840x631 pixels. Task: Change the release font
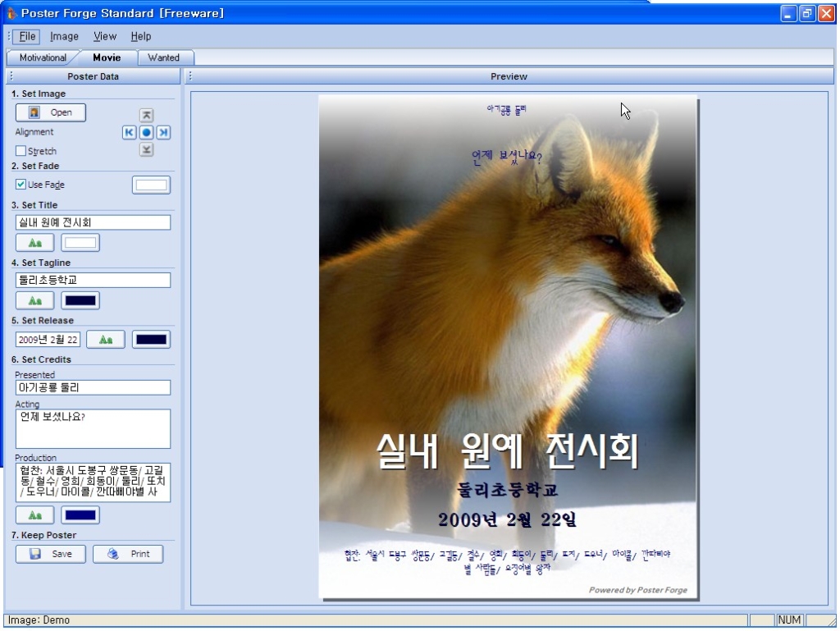point(106,340)
